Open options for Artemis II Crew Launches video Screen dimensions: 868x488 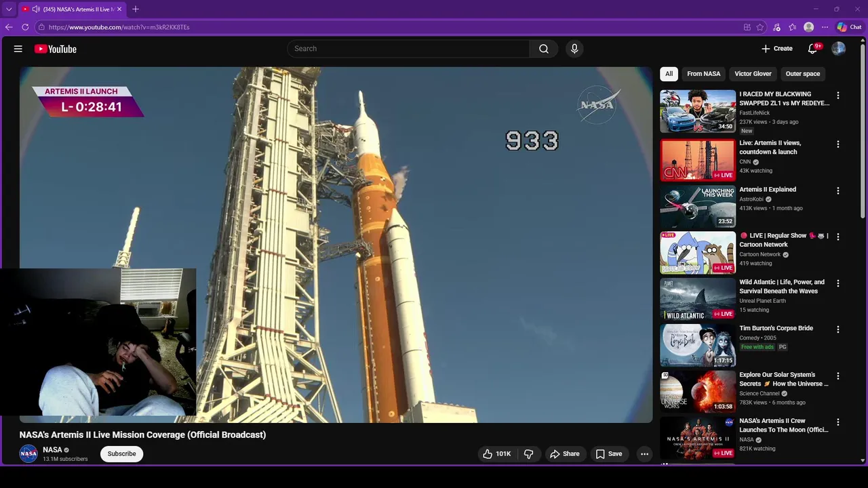[838, 422]
